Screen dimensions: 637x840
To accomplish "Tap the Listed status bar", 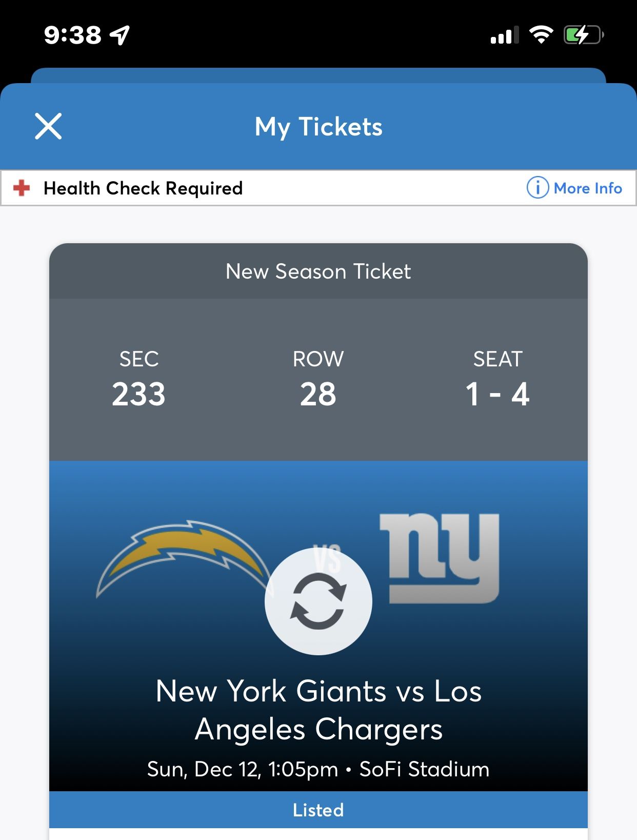I will click(x=318, y=810).
